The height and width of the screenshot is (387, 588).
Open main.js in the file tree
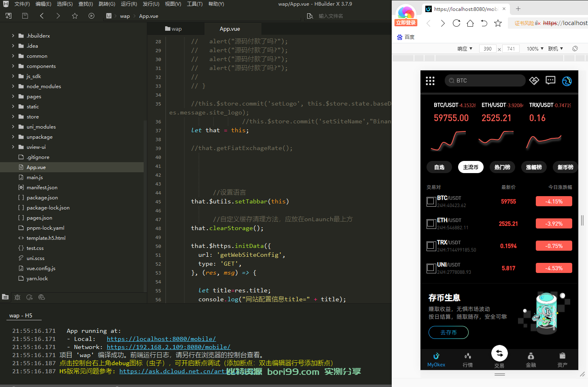click(35, 177)
